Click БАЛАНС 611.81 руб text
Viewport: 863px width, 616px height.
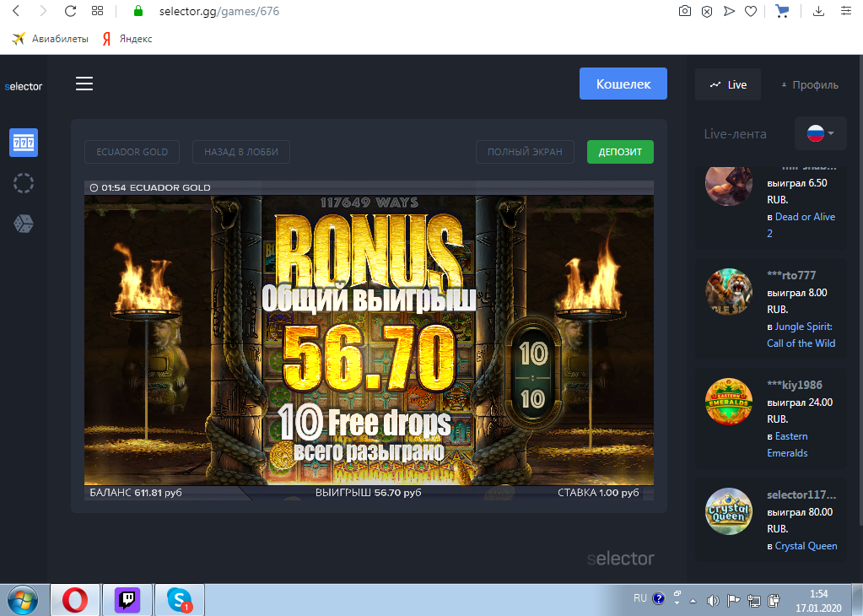tap(136, 493)
